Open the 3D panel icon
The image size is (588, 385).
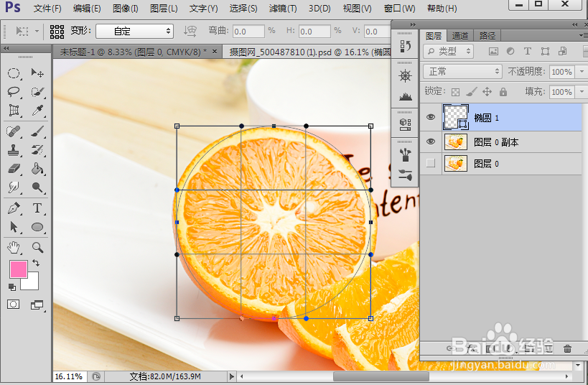(x=405, y=124)
